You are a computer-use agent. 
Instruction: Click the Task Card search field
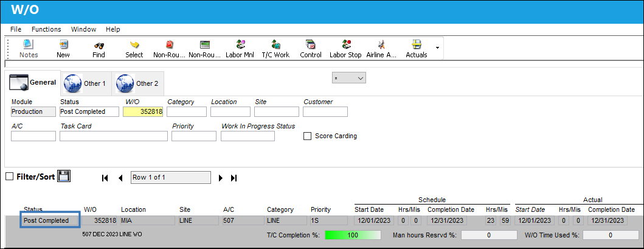tap(114, 136)
